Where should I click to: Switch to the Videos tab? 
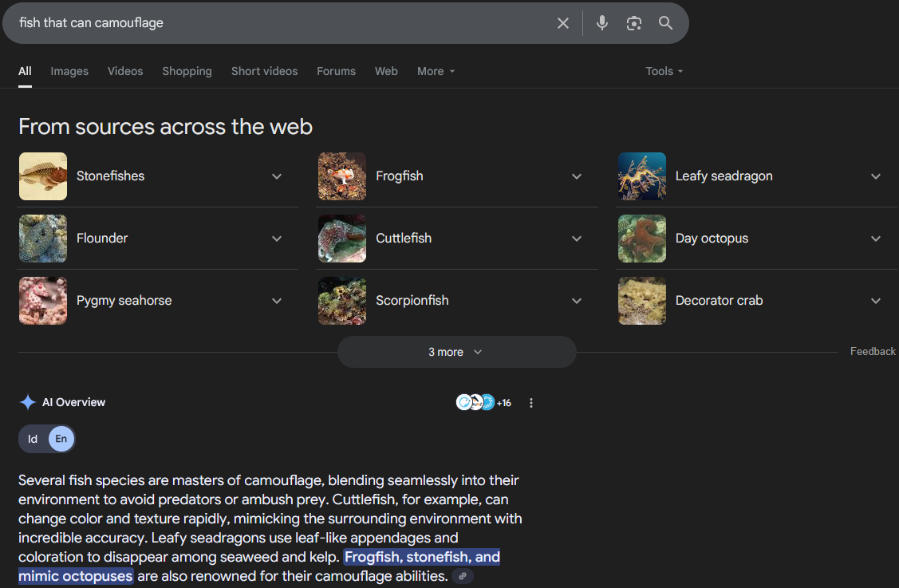[x=125, y=71]
